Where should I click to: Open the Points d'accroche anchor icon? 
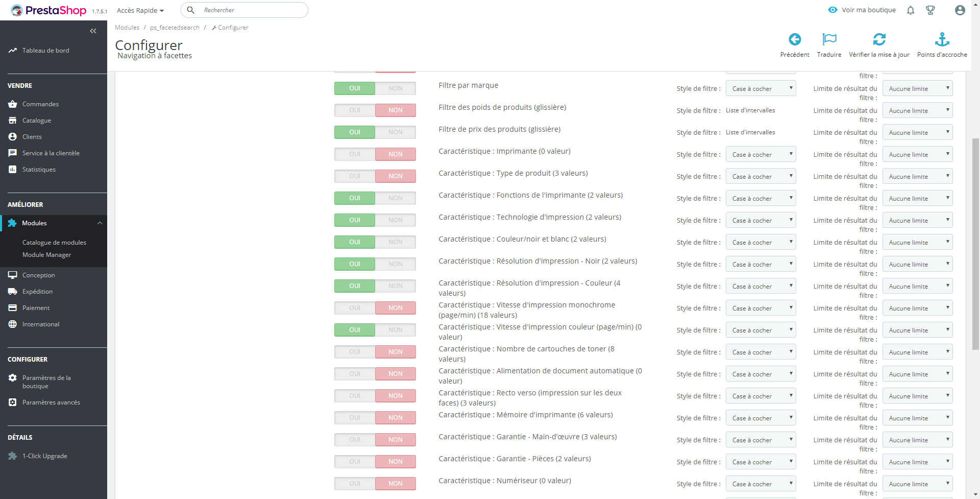[942, 39]
